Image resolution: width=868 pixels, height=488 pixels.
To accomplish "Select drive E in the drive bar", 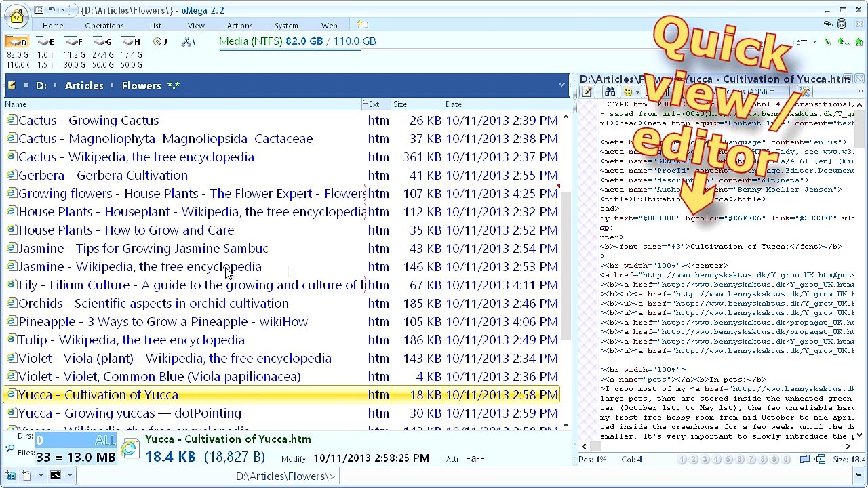I will point(46,42).
